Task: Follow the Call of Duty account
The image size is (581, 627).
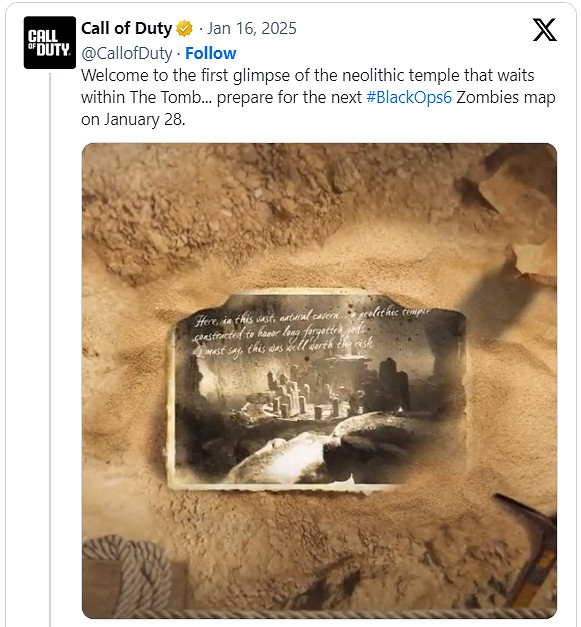Action: [210, 53]
